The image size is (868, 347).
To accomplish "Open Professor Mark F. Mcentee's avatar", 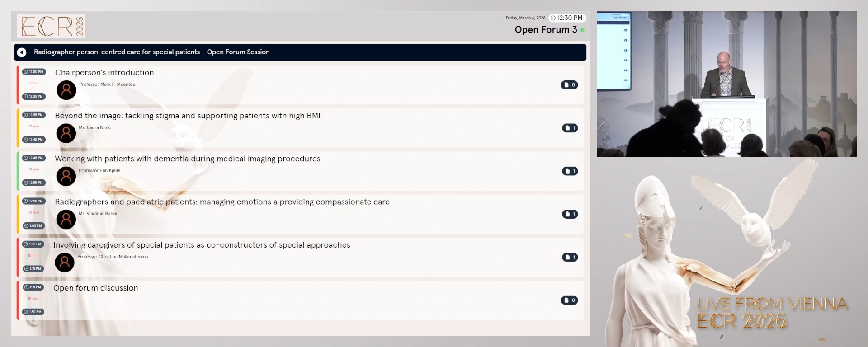I will point(66,90).
